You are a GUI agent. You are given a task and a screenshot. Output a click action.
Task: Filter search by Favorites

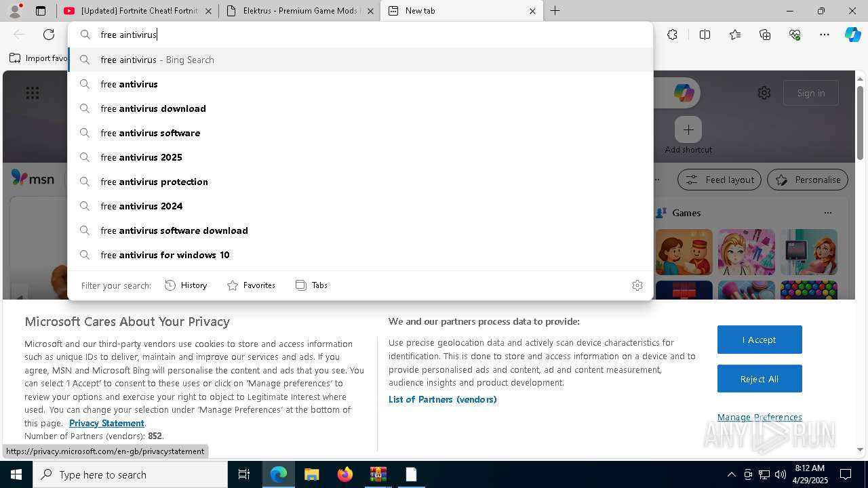point(251,285)
